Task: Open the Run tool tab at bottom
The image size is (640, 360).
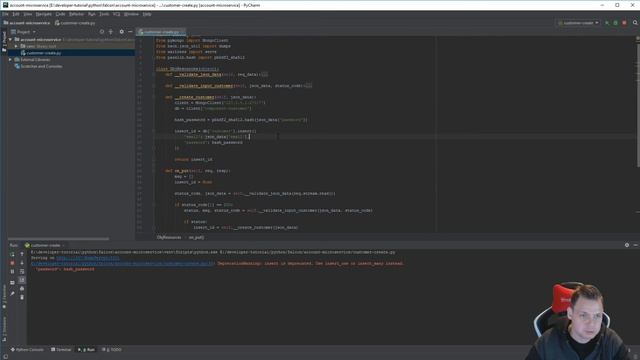Action: tap(86, 350)
